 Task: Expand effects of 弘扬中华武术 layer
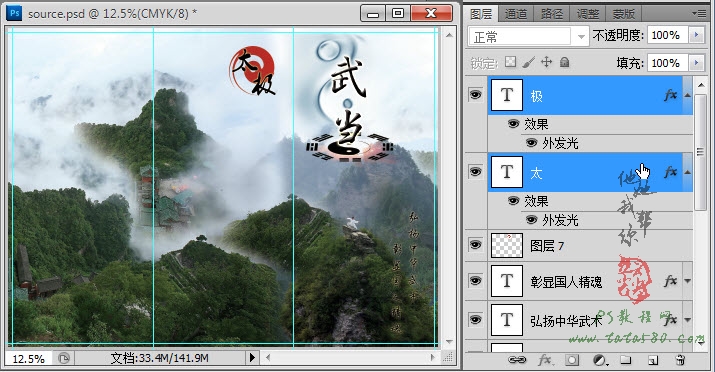pyautogui.click(x=687, y=320)
